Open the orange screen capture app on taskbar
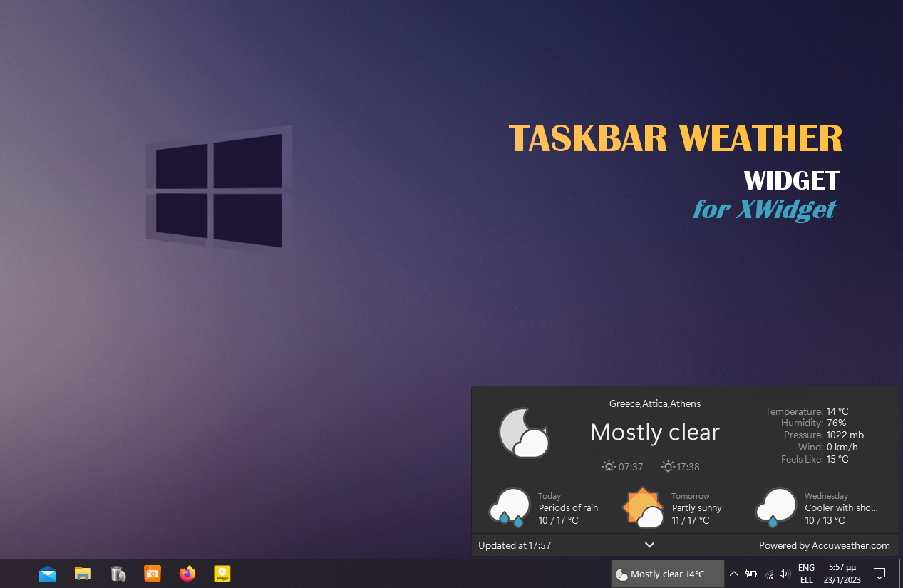 (152, 573)
